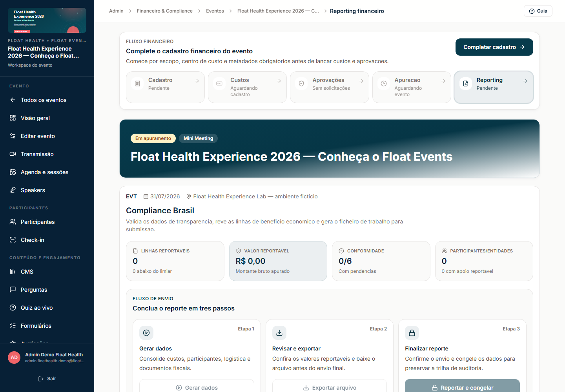The image size is (565, 392).
Task: Go to Financeiro & Compliance breadcrumb
Action: pyautogui.click(x=165, y=11)
